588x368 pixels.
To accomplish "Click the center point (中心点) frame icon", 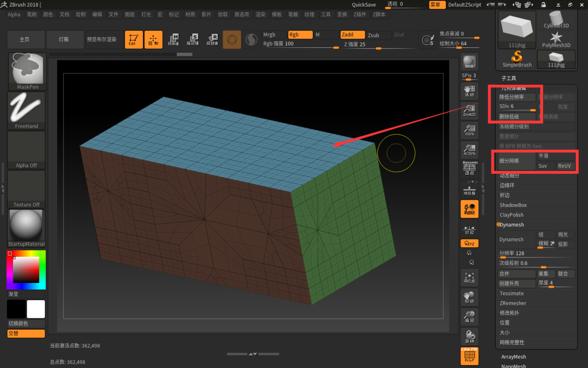I will point(469,278).
